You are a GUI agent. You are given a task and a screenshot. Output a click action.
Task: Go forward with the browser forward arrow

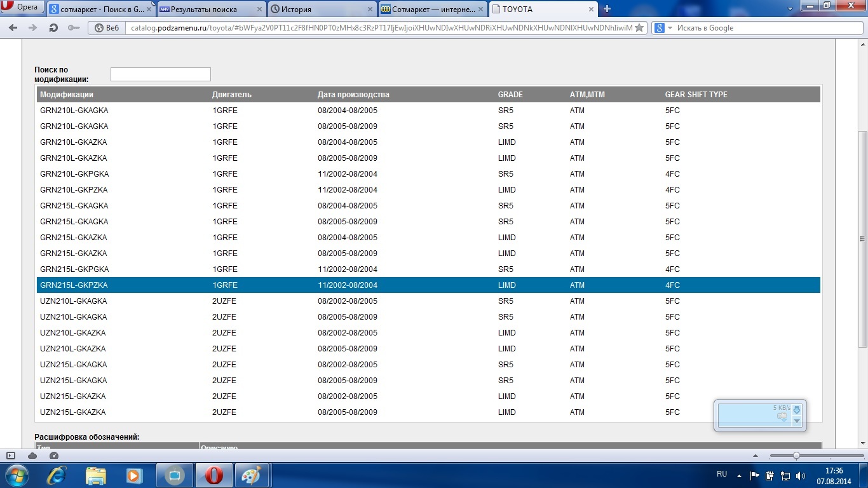point(32,28)
